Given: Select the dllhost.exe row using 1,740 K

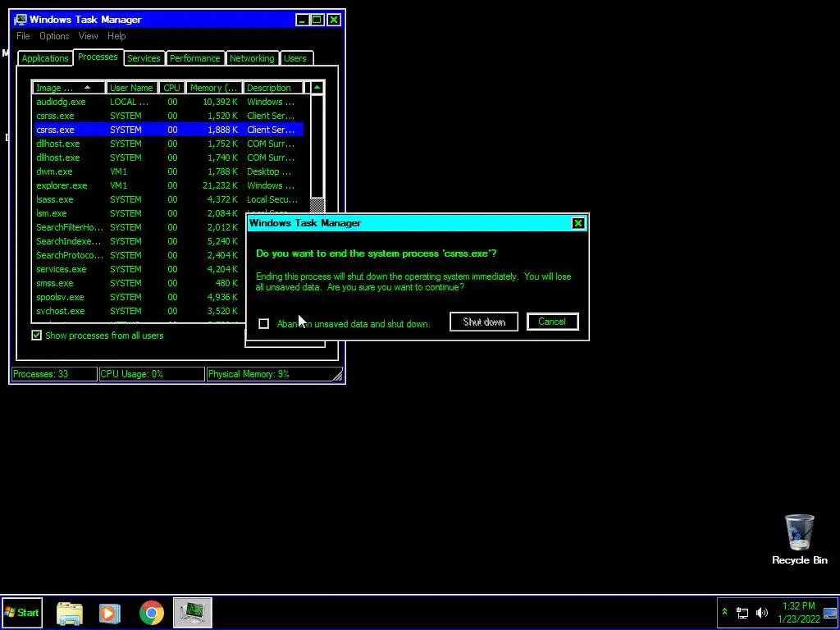Looking at the screenshot, I should [169, 157].
